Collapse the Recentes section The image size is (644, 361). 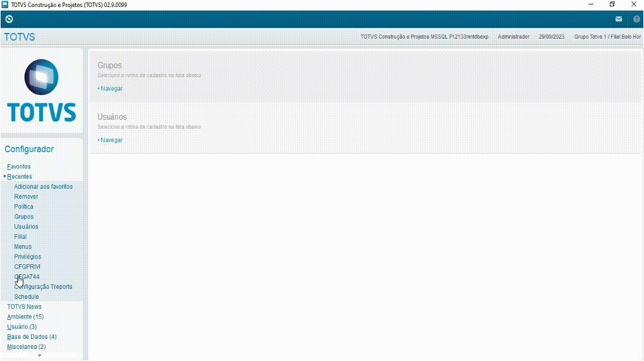coord(20,177)
